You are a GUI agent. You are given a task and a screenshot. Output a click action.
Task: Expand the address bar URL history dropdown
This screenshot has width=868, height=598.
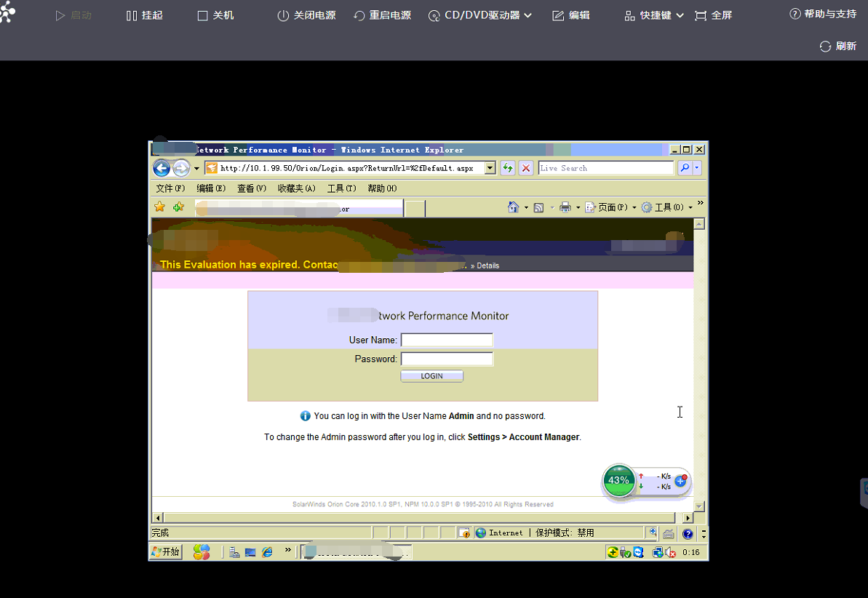[490, 168]
